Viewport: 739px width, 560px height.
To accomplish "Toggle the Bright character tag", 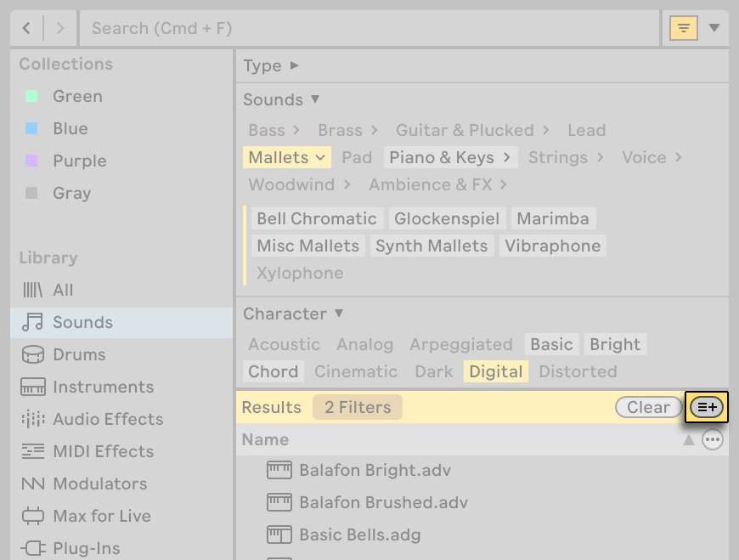I will (x=615, y=344).
